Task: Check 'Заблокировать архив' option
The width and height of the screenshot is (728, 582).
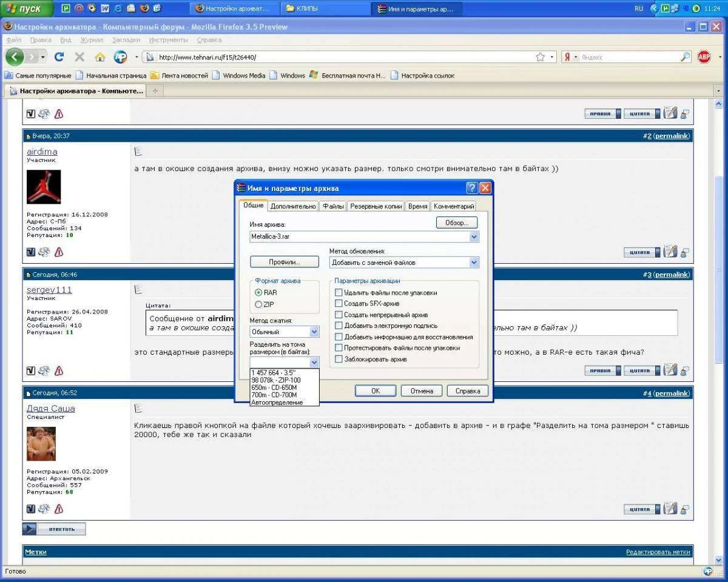Action: coord(339,360)
